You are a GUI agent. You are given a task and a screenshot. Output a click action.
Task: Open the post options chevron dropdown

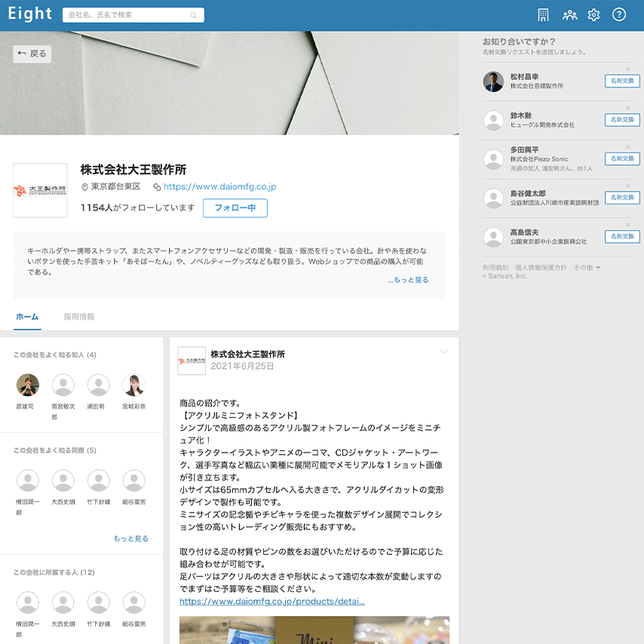click(x=443, y=351)
